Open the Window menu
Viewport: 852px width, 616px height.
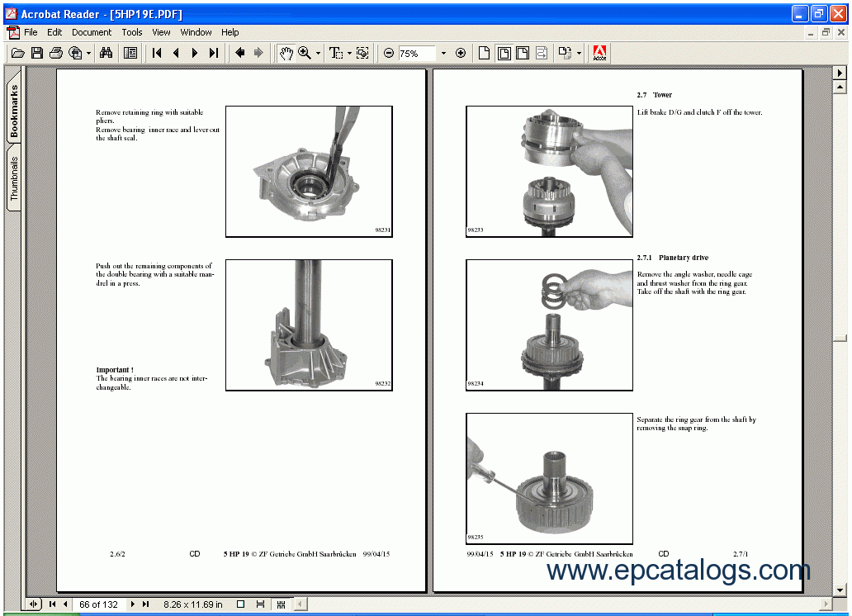coord(196,32)
